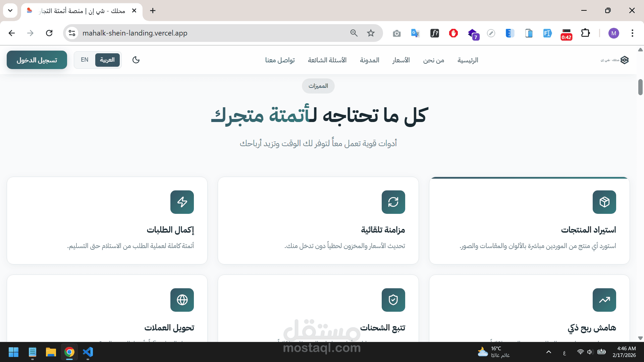Viewport: 644px width, 362px height.
Task: Click the globe icon in تحويل العملات card
Action: (182, 300)
